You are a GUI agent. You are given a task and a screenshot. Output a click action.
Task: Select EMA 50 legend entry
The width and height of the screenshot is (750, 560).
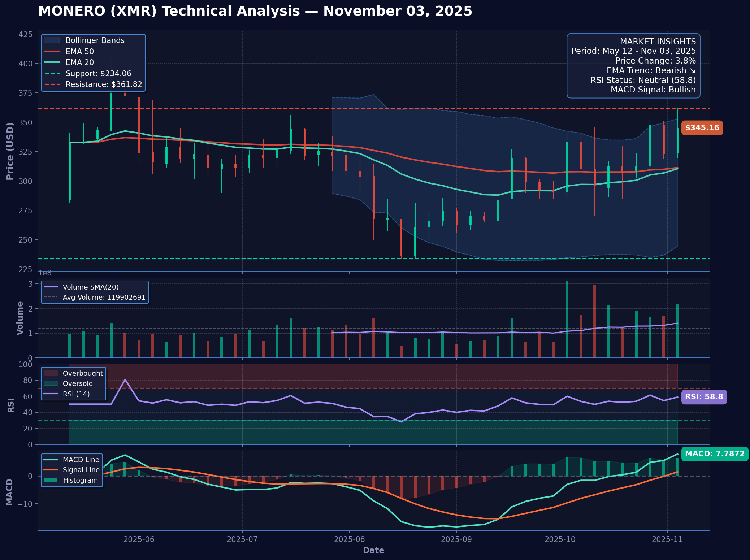(x=79, y=52)
